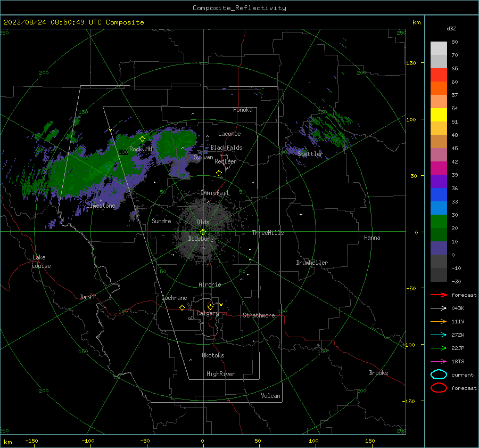Click the cyan current ellipse icon
479x448 pixels.
(439, 374)
